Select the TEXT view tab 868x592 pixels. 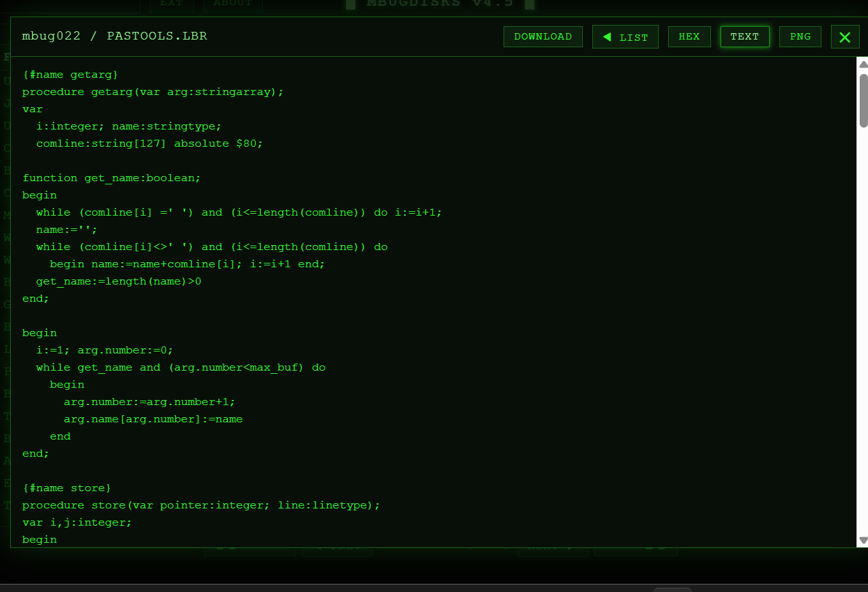(745, 36)
